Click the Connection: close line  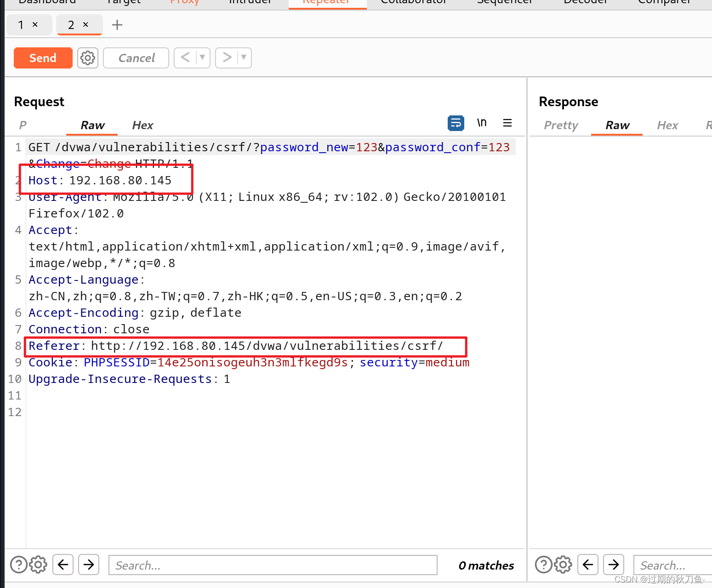89,329
